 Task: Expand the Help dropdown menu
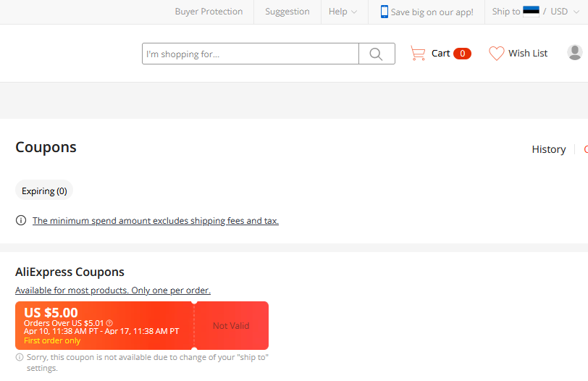[343, 12]
